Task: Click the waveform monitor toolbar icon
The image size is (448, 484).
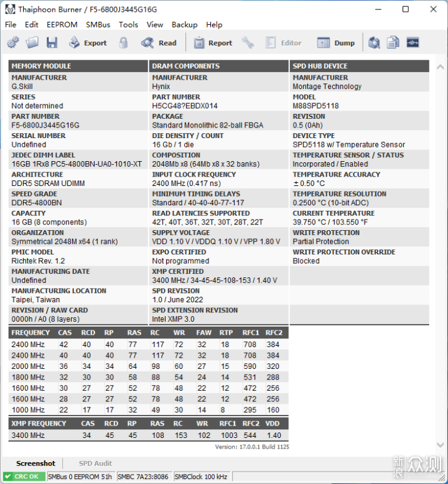Action: (x=413, y=42)
